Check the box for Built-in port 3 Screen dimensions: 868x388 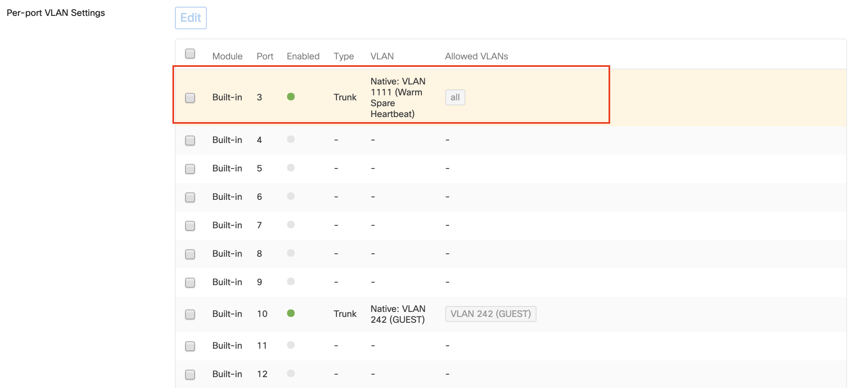[x=190, y=98]
